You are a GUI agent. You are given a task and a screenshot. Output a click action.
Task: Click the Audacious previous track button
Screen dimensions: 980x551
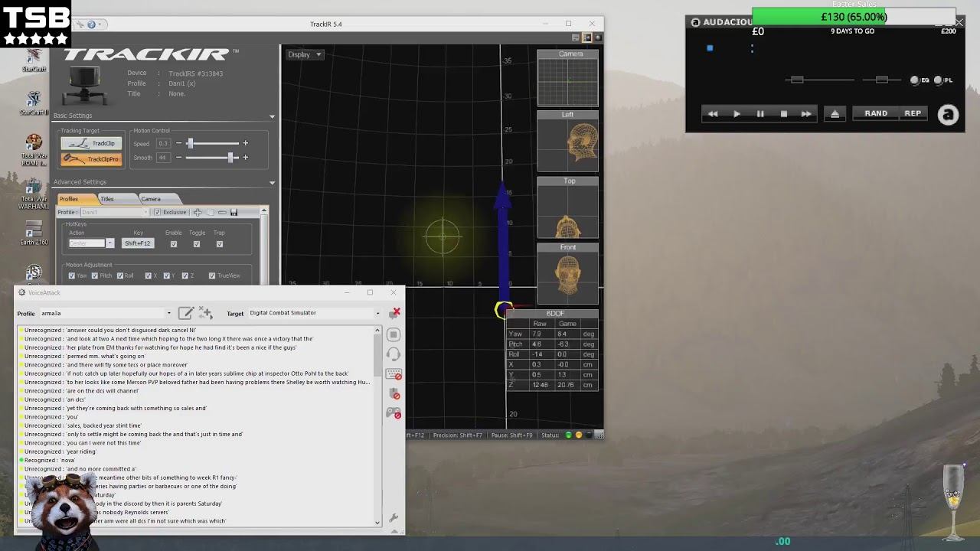(x=713, y=114)
